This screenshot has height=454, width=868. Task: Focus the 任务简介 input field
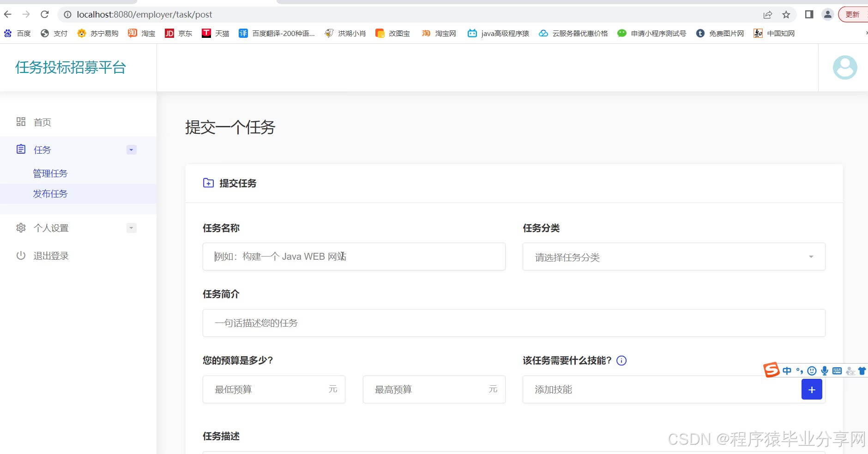pos(514,323)
